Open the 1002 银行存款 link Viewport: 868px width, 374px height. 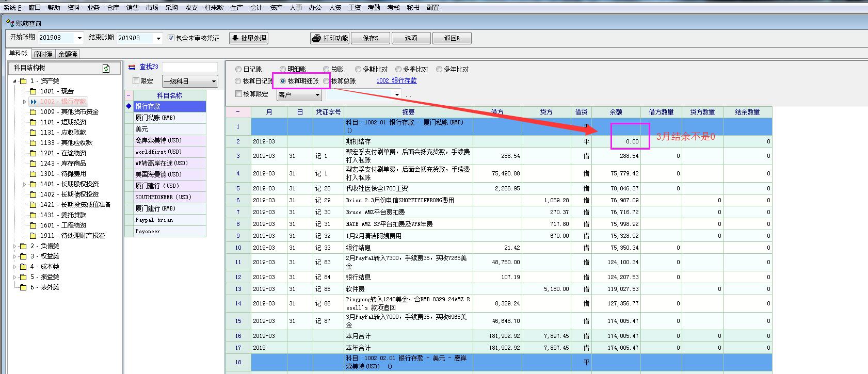click(x=396, y=80)
